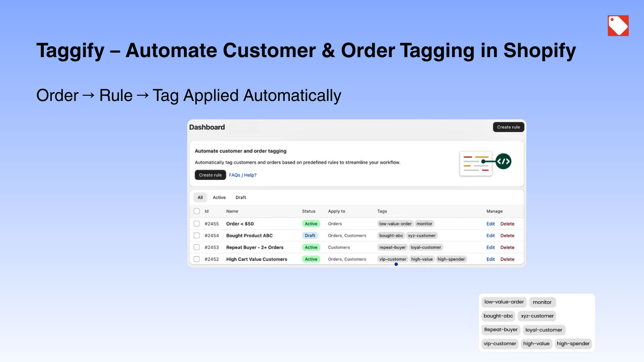This screenshot has width=644, height=362.
Task: Tick the checkbox beside Bought Product ABC
Action: (x=197, y=235)
